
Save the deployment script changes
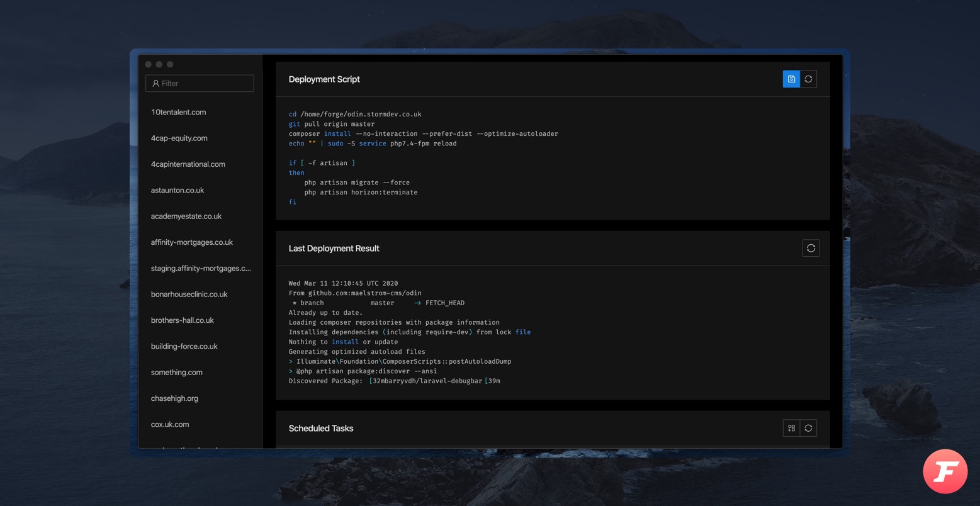[791, 79]
